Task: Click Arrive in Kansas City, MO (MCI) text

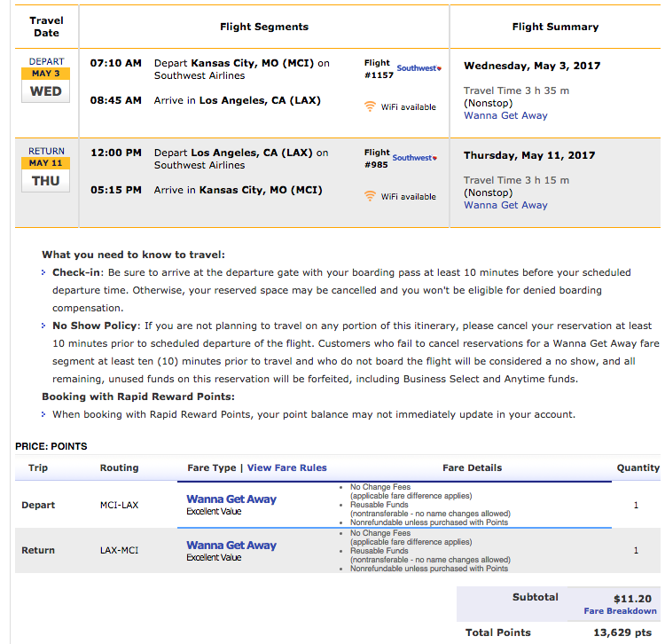Action: (238, 190)
